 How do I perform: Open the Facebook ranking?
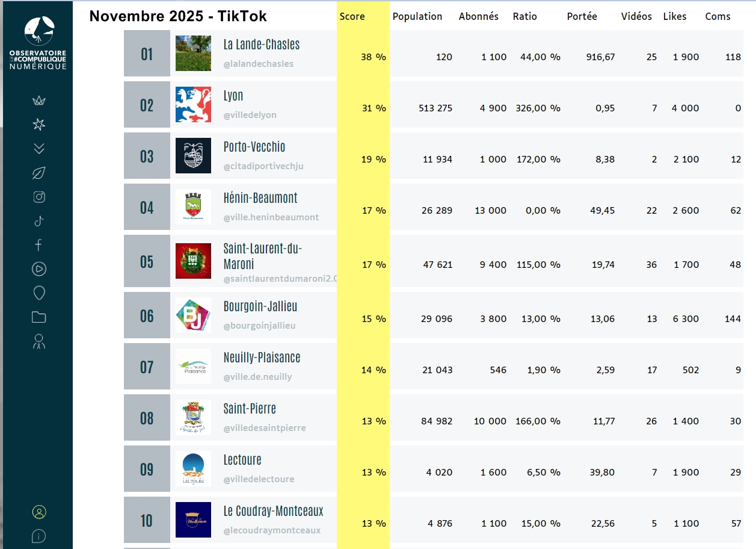click(x=39, y=245)
